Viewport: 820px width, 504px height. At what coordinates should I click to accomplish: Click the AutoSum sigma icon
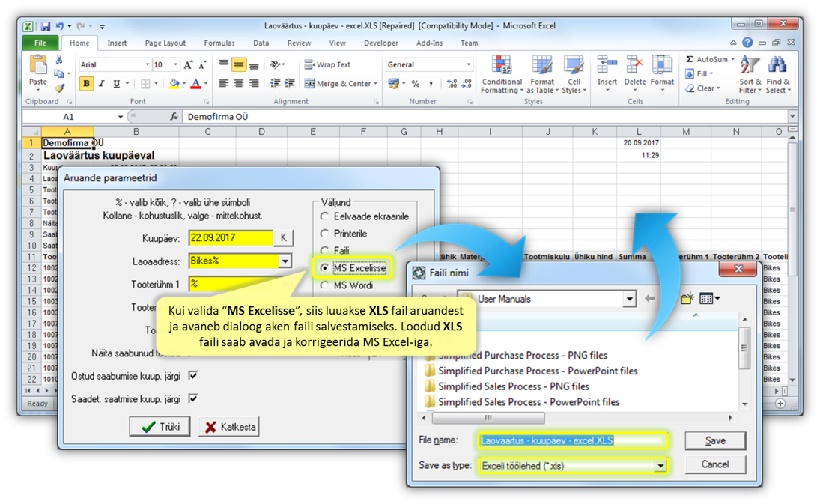tap(690, 60)
